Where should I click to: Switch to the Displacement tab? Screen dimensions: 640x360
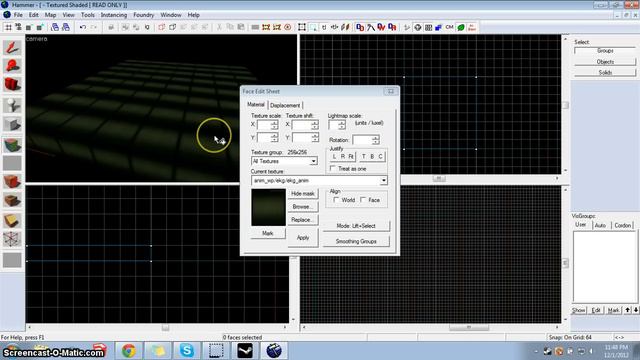(285, 105)
